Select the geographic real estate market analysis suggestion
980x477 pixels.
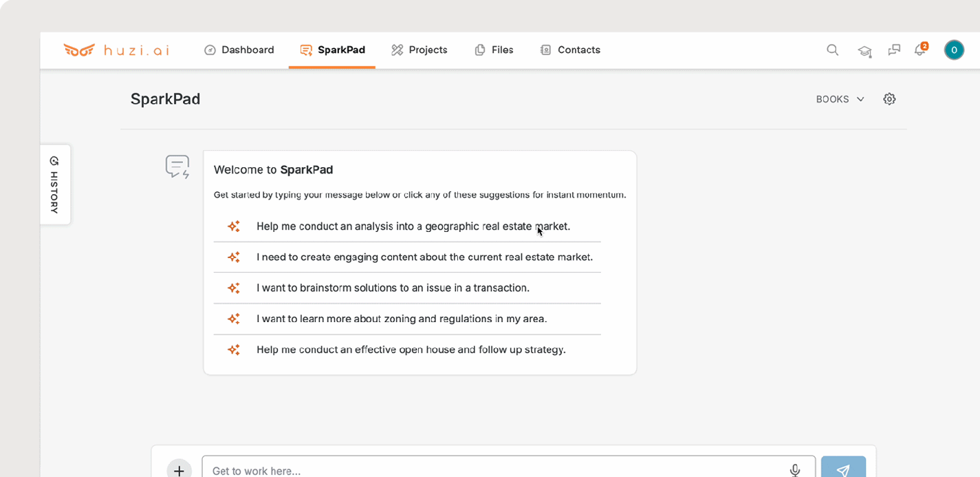413,226
